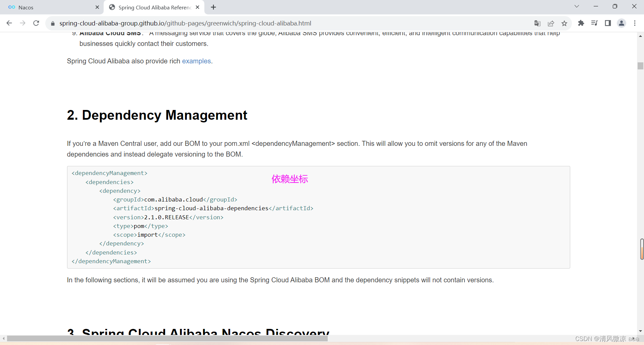Click the type pom line
The image size is (644, 345).
[x=141, y=226]
